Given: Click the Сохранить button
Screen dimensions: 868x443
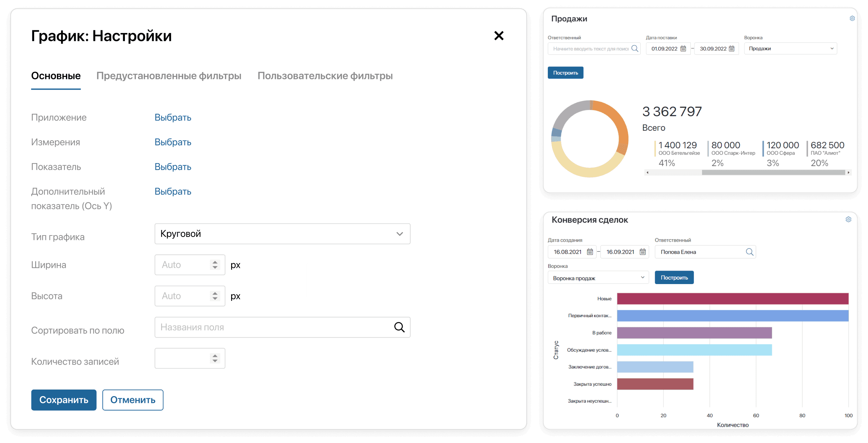Looking at the screenshot, I should (64, 400).
